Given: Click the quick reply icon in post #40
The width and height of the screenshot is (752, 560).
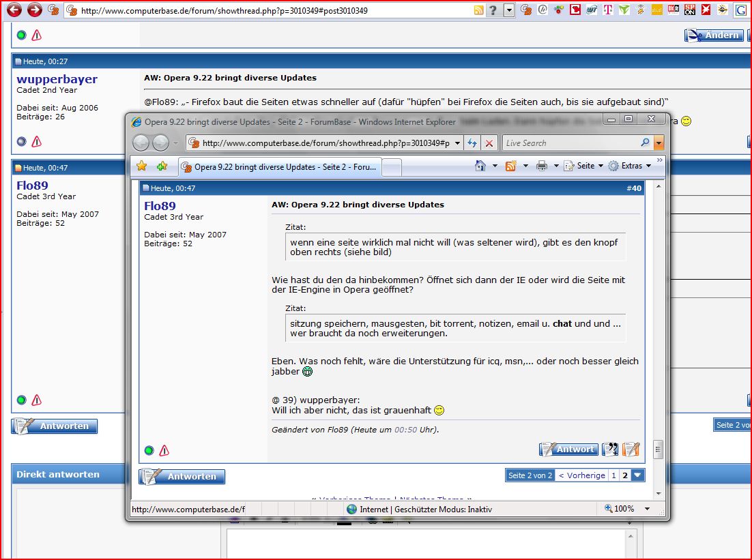Looking at the screenshot, I should coord(631,450).
